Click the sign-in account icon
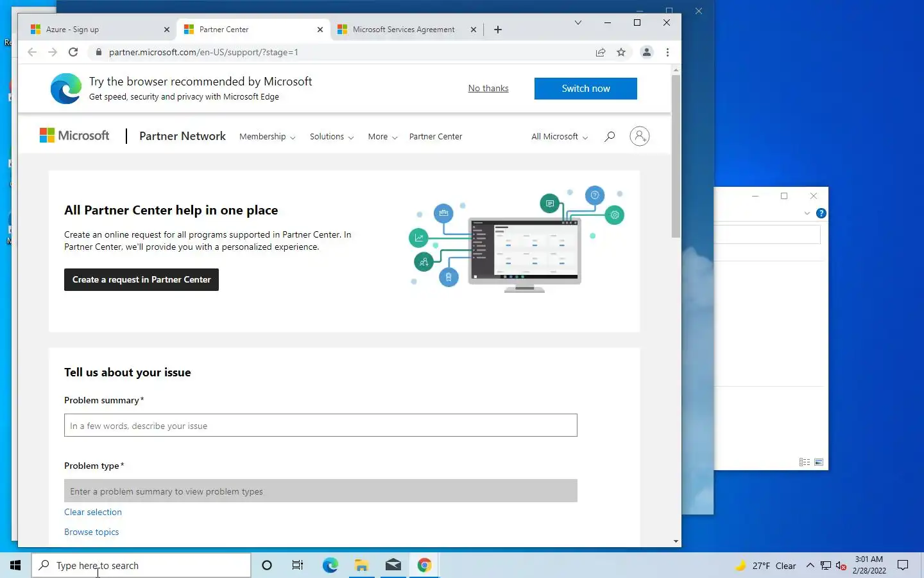Viewport: 924px width, 578px height. pos(640,136)
